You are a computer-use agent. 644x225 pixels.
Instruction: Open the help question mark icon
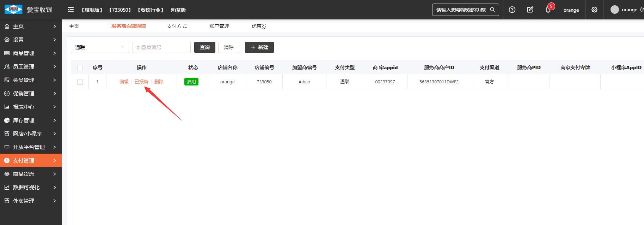[512, 10]
